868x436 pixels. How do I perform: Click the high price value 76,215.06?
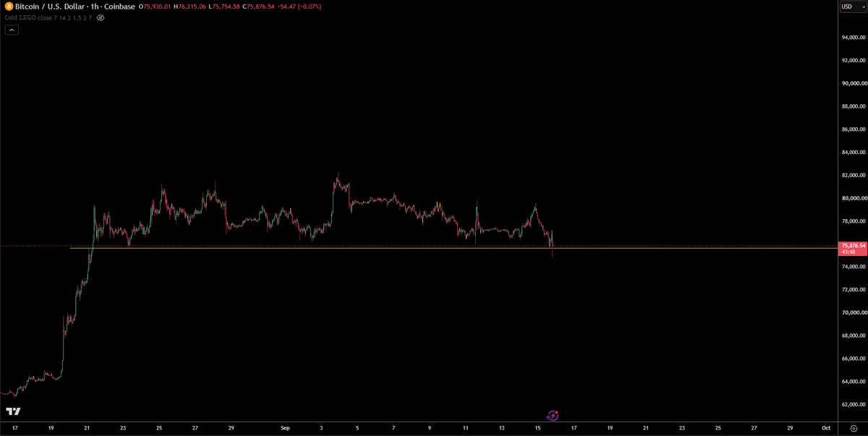click(x=191, y=7)
